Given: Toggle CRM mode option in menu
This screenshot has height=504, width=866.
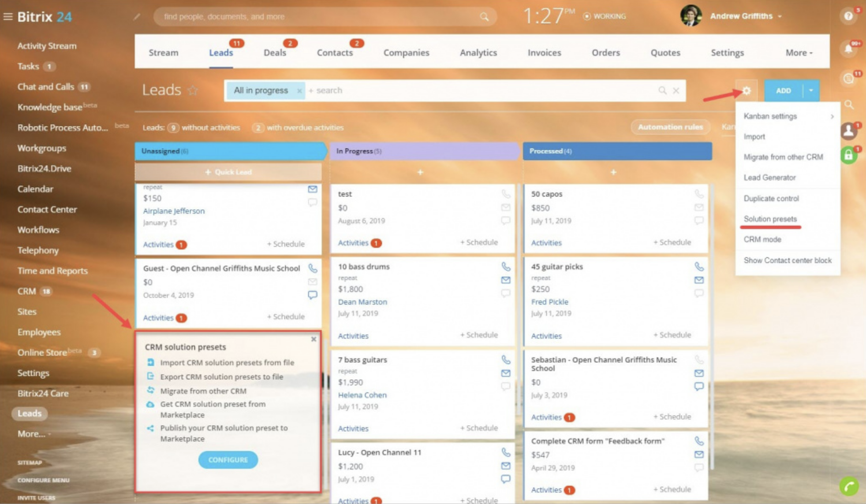Looking at the screenshot, I should tap(762, 239).
